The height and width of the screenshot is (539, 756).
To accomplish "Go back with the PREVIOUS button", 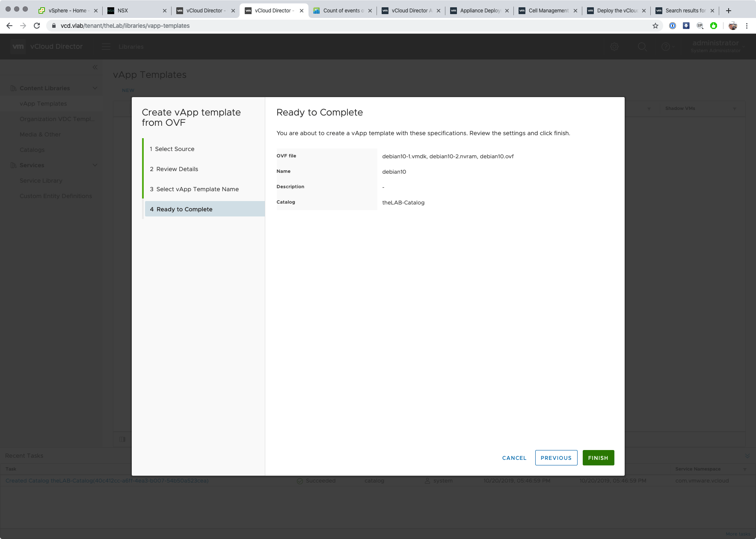I will pyautogui.click(x=556, y=458).
